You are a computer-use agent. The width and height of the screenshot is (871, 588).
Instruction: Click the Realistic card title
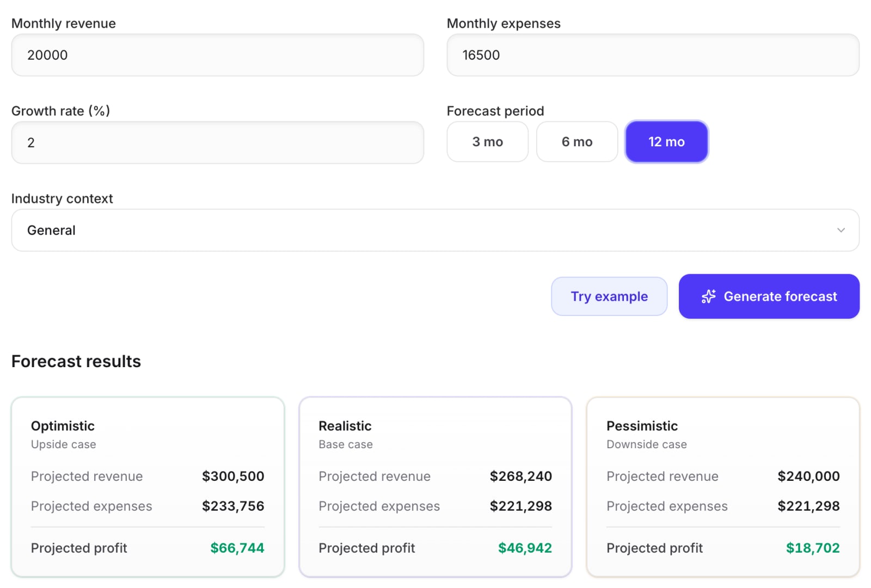click(x=345, y=426)
